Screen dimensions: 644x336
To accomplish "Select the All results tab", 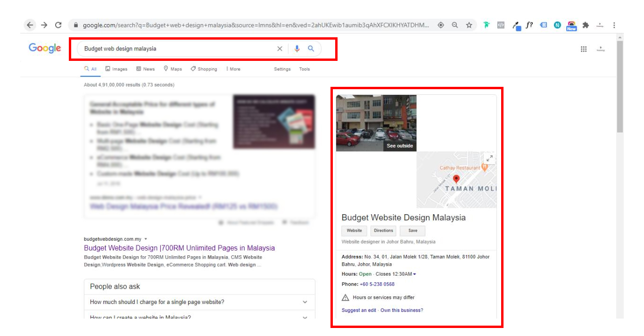I will 91,69.
